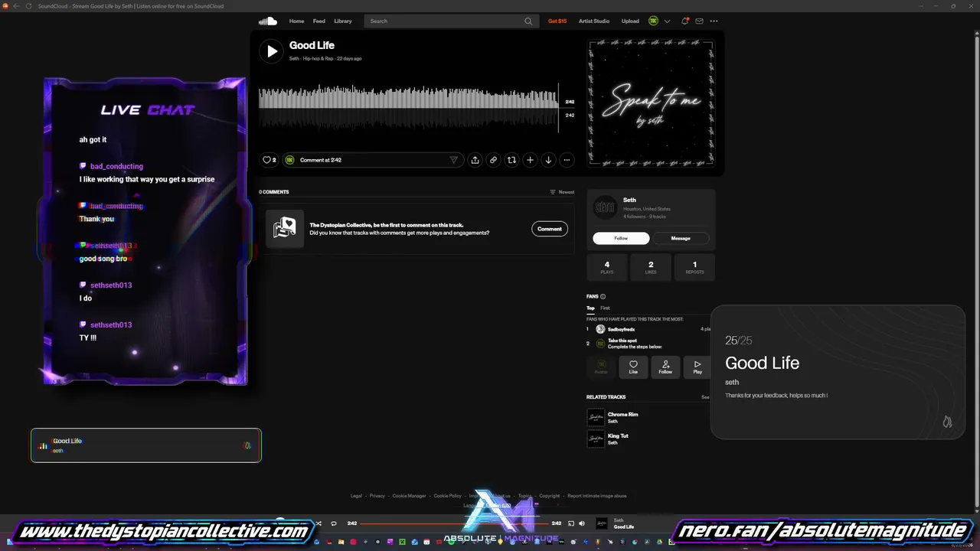View the 1 Reposts stat tile
Viewport: 980px width, 551px height.
[x=695, y=267]
